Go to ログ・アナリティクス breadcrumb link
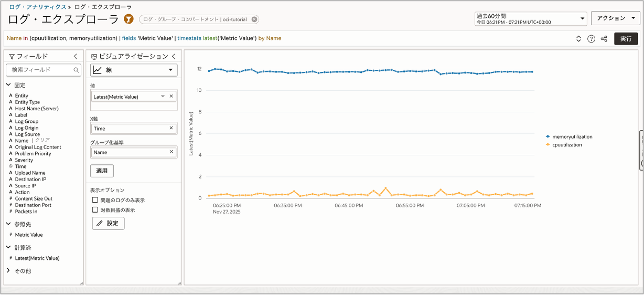This screenshot has height=295, width=644. [37, 7]
